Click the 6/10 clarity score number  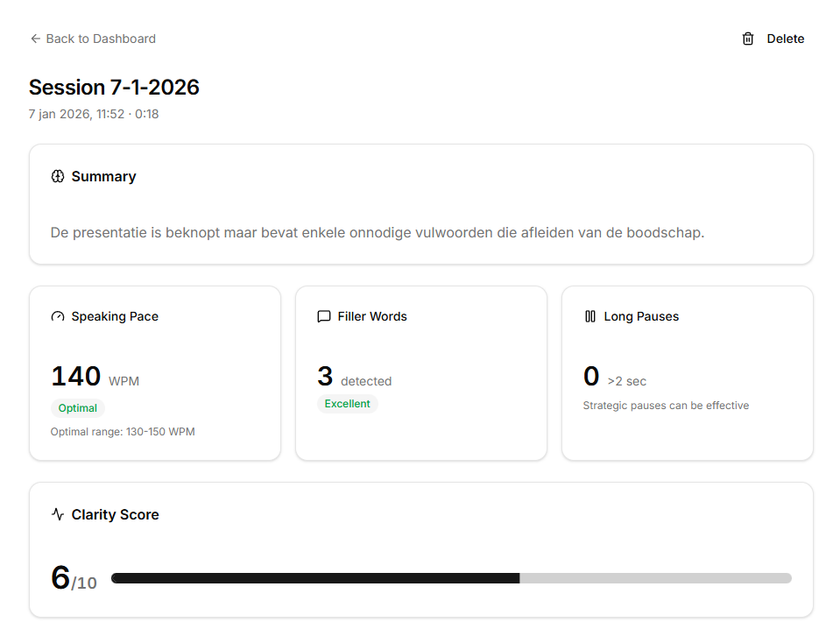coord(61,578)
